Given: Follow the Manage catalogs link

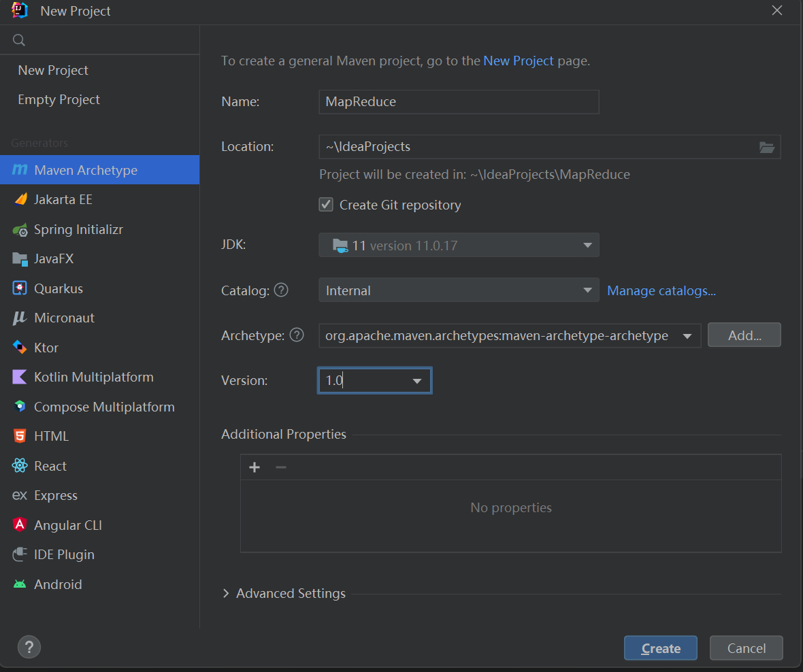Looking at the screenshot, I should (x=661, y=290).
